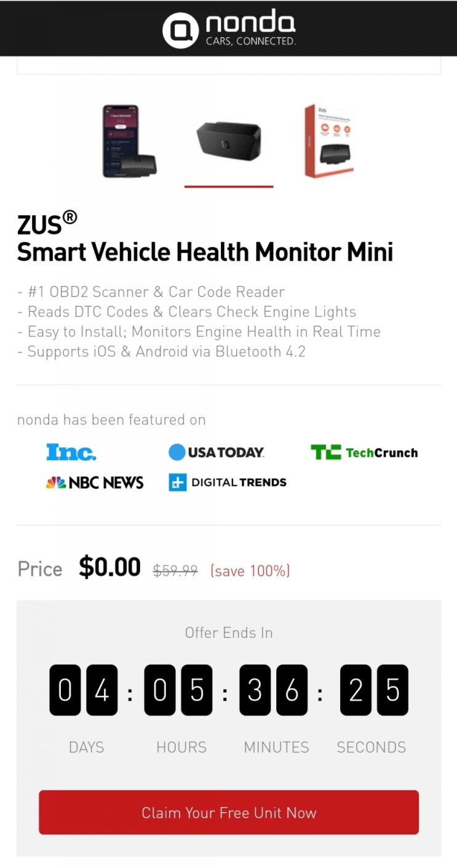
Task: Click the ZUS product title heading
Action: (x=205, y=237)
